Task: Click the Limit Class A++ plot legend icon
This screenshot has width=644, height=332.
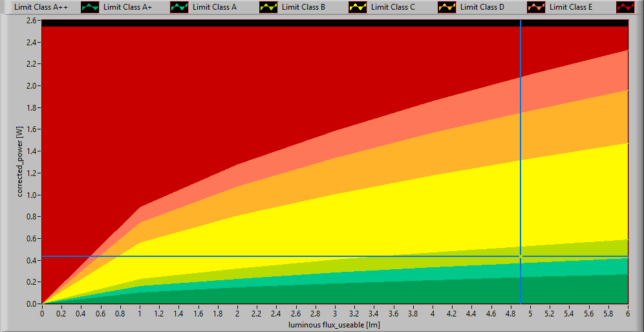Action: 90,8
